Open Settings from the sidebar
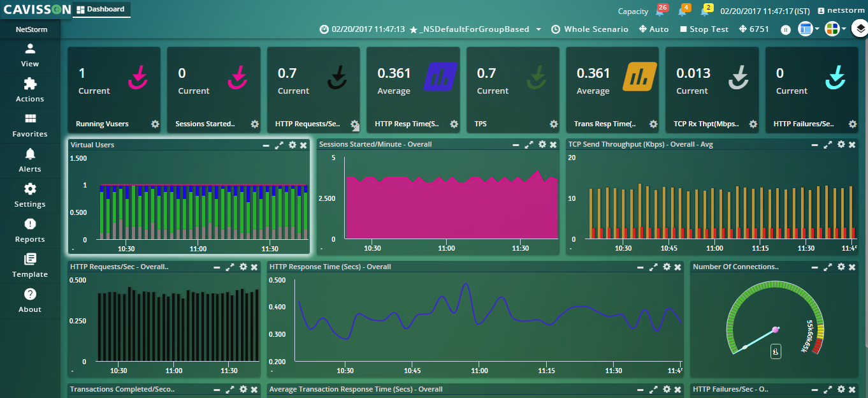The image size is (868, 398). 30,195
